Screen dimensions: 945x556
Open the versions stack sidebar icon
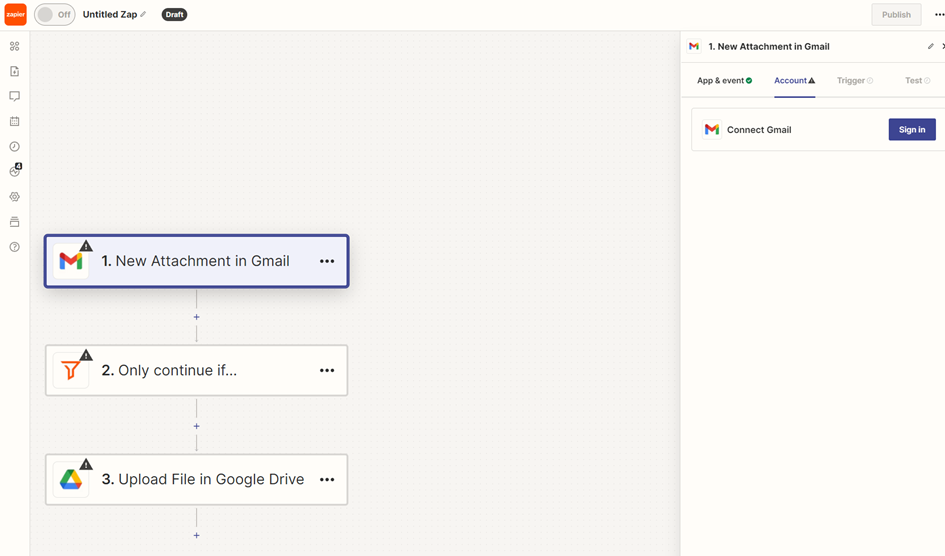[14, 222]
